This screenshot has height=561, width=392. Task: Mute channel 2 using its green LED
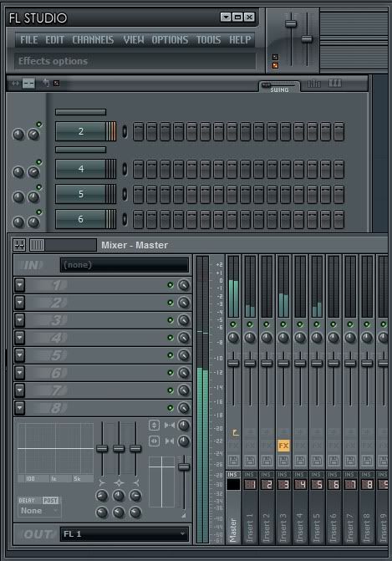[x=39, y=125]
